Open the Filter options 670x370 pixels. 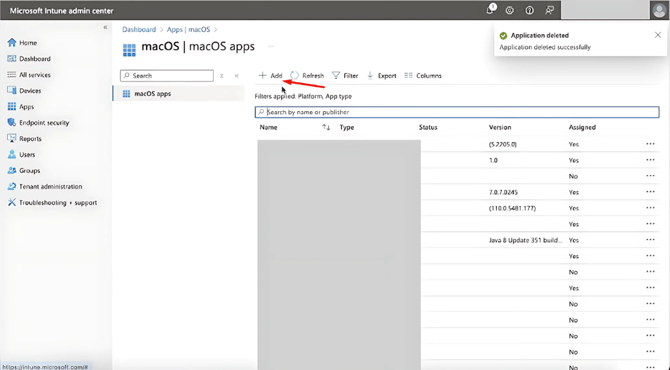(345, 76)
